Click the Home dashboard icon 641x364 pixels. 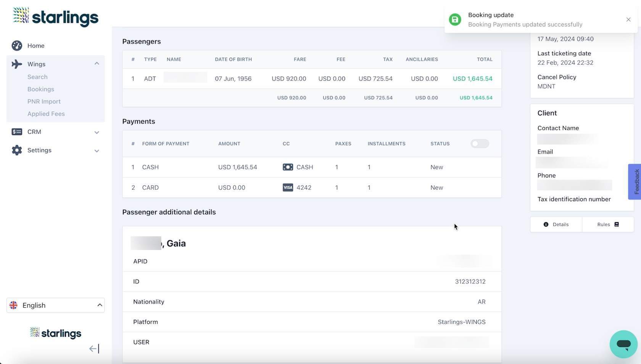click(x=17, y=46)
